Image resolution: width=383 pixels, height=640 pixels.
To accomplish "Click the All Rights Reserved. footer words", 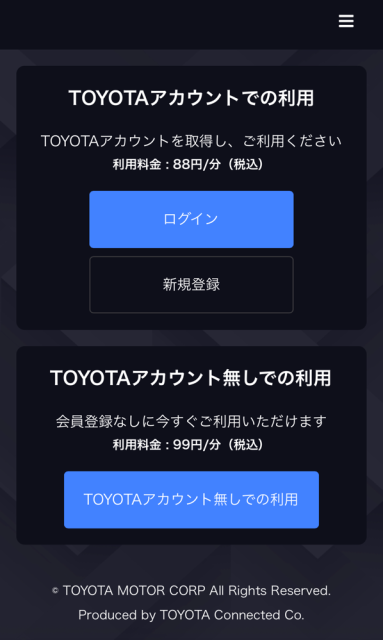I will pyautogui.click(x=270, y=591).
